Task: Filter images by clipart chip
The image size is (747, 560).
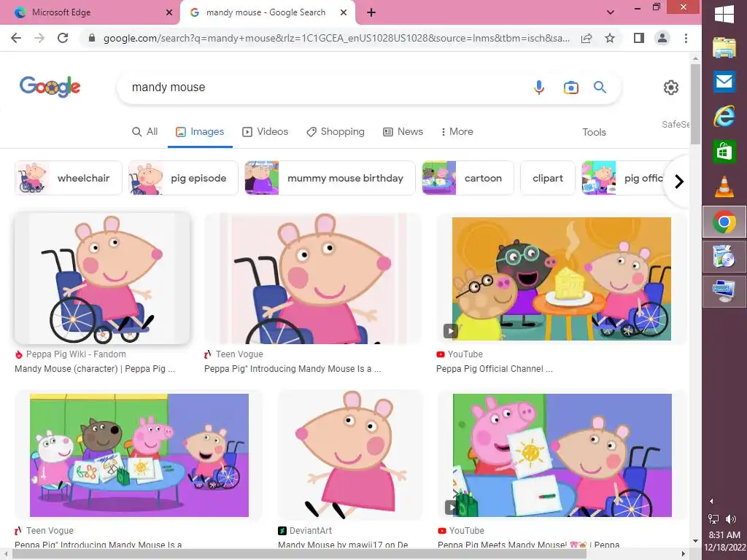Action: click(x=548, y=178)
